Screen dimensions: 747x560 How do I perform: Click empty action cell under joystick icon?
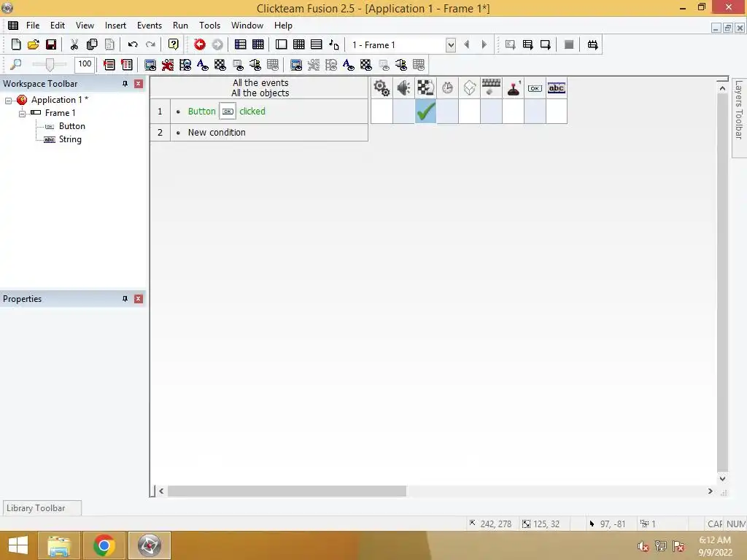(513, 112)
